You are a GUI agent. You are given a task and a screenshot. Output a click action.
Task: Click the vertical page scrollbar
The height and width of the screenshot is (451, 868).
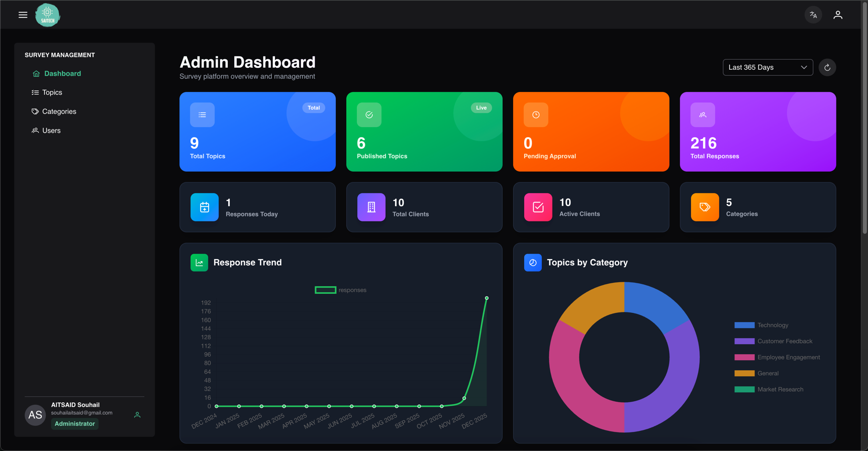864,118
